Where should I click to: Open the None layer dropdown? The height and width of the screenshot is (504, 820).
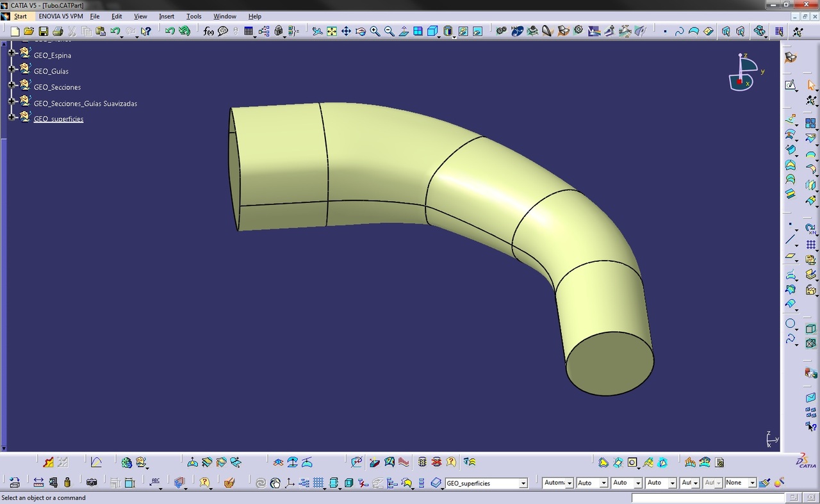(x=752, y=484)
